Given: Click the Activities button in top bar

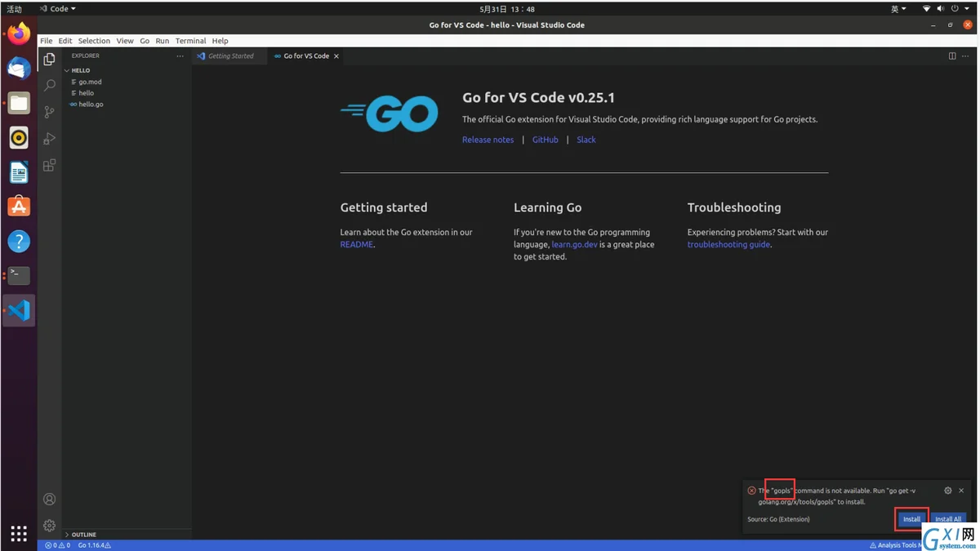Looking at the screenshot, I should coord(15,9).
